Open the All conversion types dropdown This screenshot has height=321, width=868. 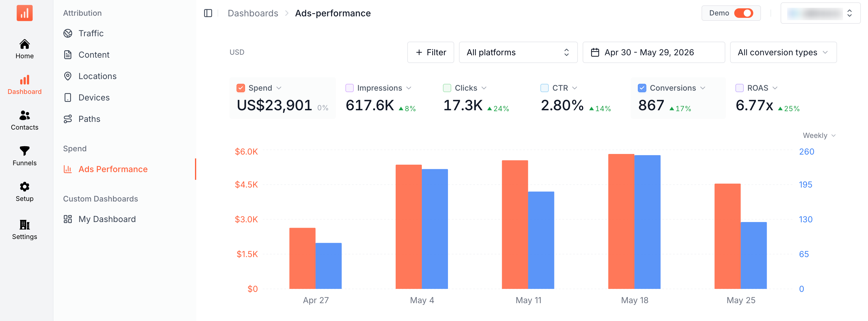[783, 53]
